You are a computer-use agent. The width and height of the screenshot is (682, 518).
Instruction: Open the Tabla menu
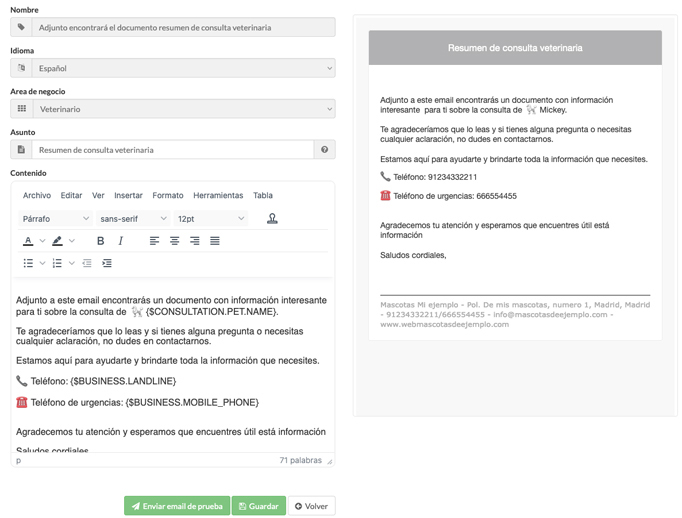[x=263, y=195]
